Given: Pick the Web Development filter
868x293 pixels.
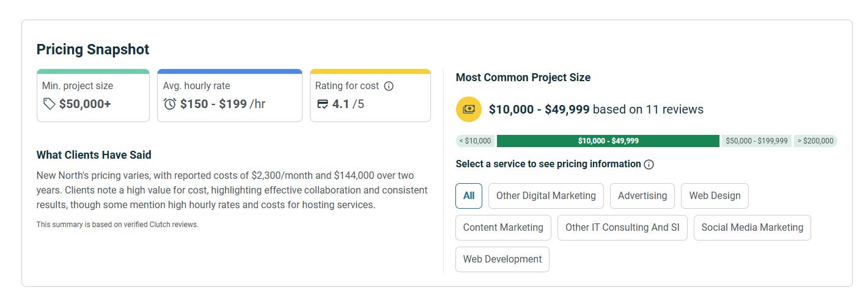Looking at the screenshot, I should click(502, 259).
